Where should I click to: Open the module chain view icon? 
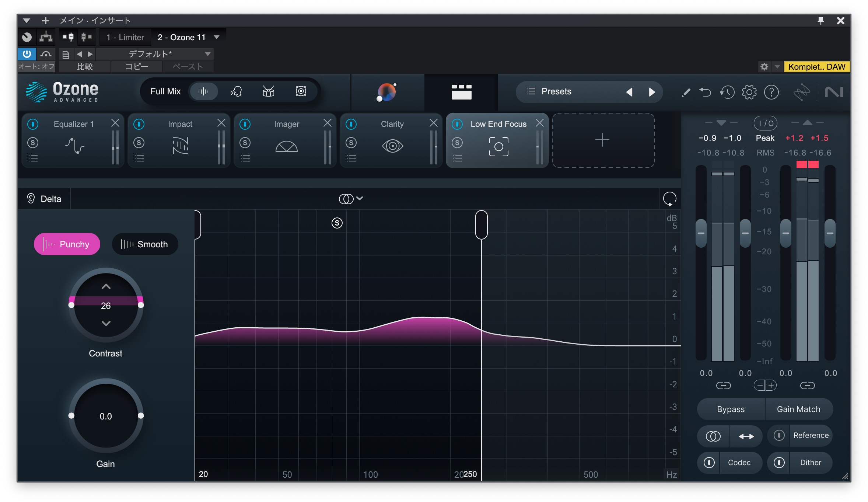[x=461, y=92]
